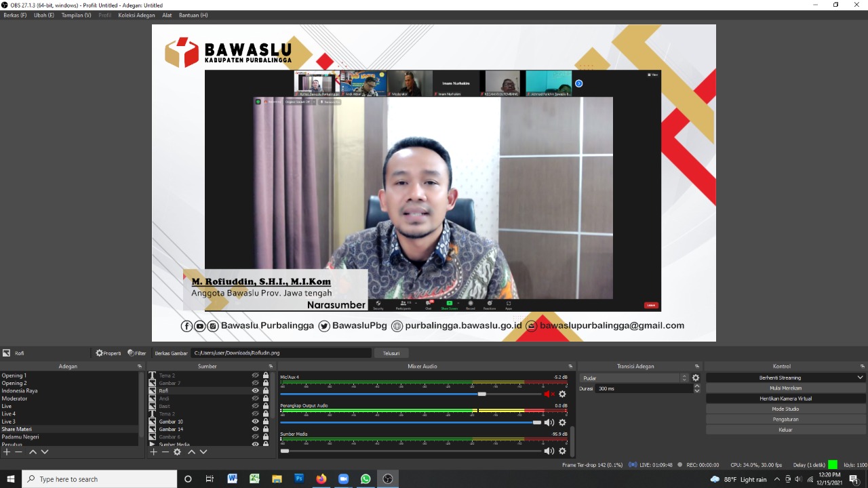Undock the Mixer Audio panel
This screenshot has height=488, width=868.
coord(570,367)
